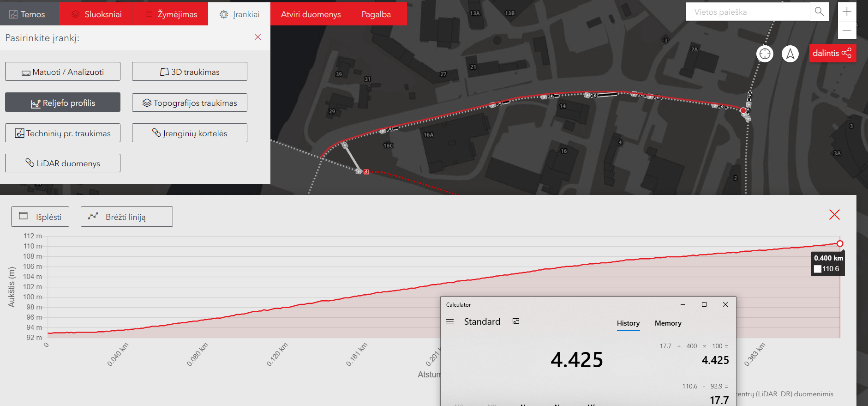The width and height of the screenshot is (868, 406).
Task: Open the calculator hamburger navigation menu
Action: coord(450,321)
